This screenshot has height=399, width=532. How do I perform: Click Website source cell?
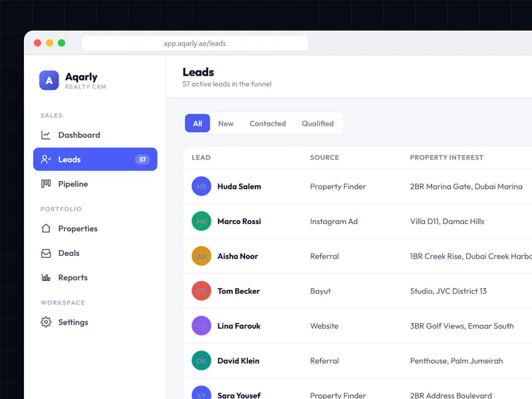(324, 326)
